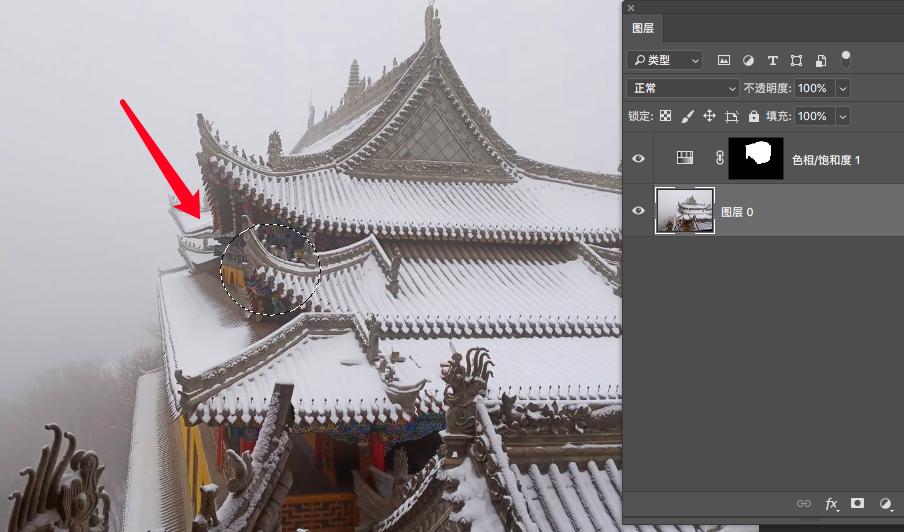Viewport: 904px width, 532px height.
Task: Click the 填充 100% value field
Action: pyautogui.click(x=814, y=116)
